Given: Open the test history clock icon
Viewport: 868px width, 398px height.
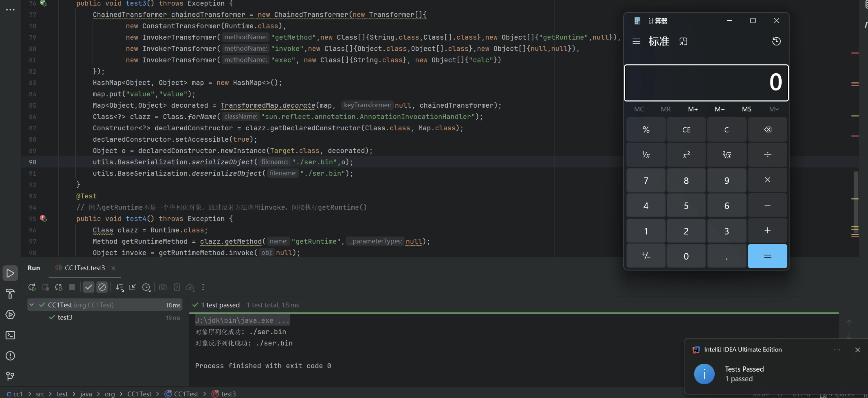Looking at the screenshot, I should [146, 287].
